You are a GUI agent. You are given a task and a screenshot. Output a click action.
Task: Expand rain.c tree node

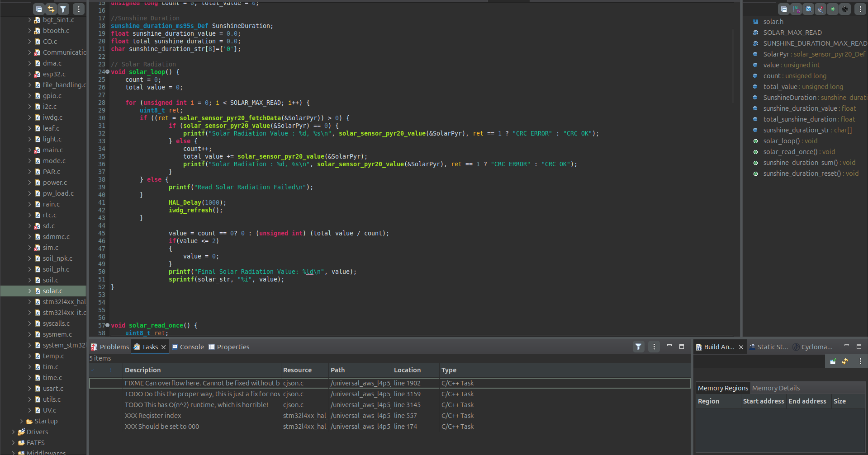coord(29,204)
